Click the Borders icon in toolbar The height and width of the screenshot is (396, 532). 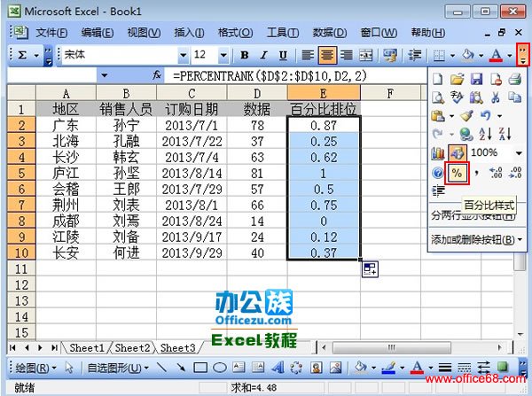click(439, 55)
